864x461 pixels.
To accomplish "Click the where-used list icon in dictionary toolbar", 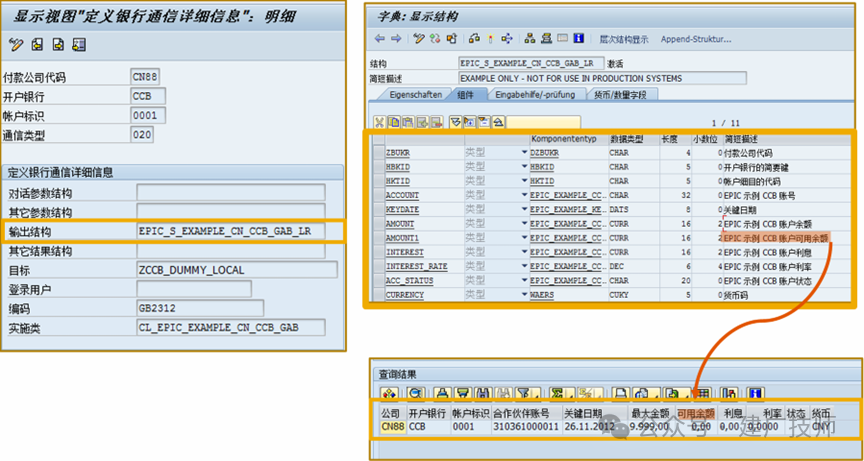I will tap(507, 39).
